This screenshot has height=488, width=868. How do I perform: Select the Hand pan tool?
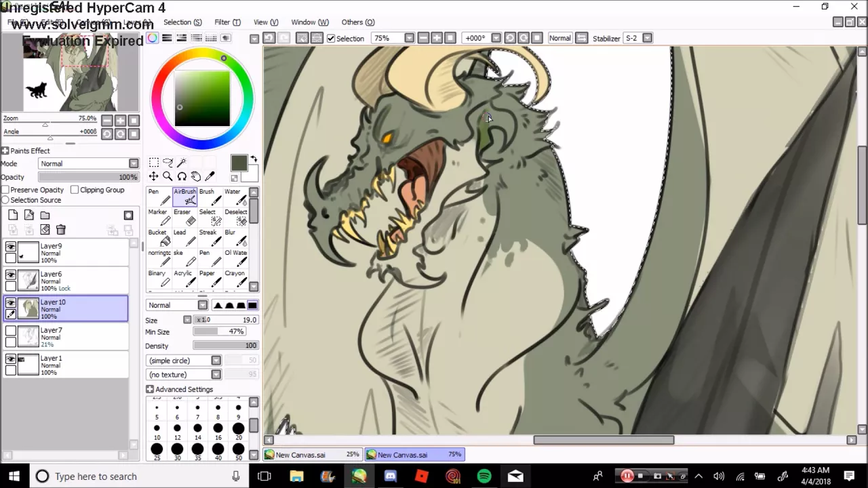(x=195, y=176)
